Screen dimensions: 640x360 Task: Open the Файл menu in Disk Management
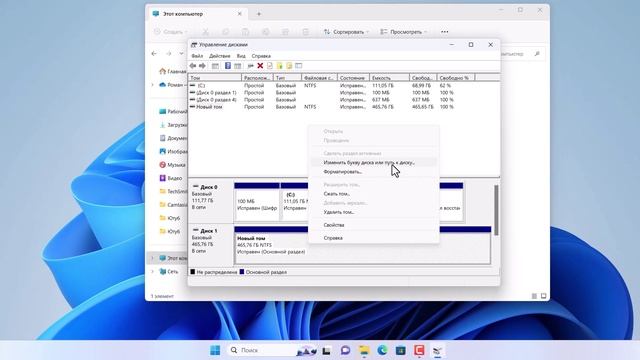pyautogui.click(x=197, y=56)
